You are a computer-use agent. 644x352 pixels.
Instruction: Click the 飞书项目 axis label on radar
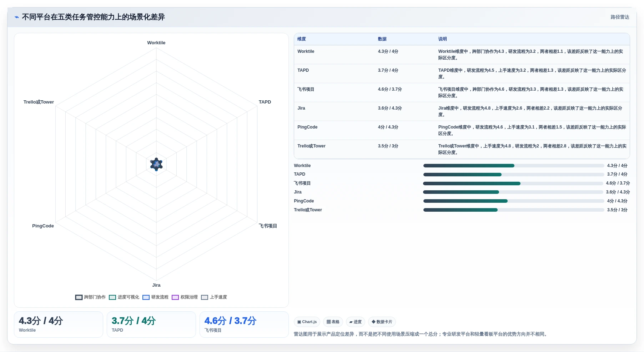tap(268, 226)
